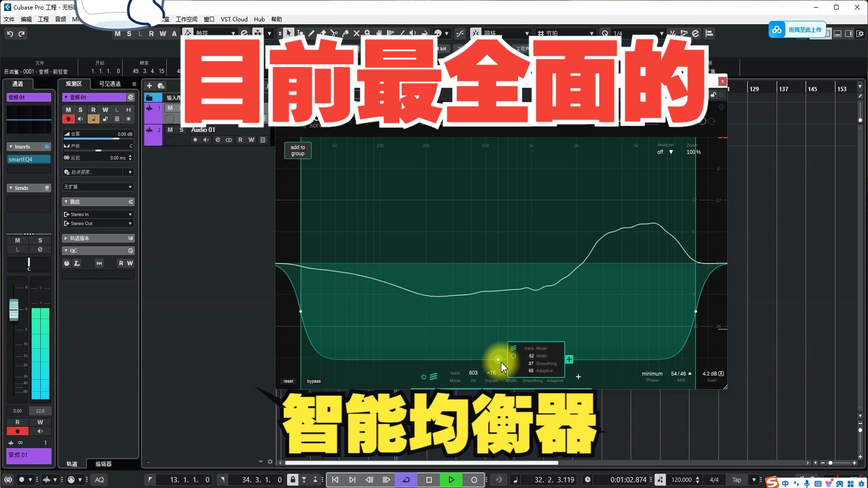Click the channel volume fader handle
The width and height of the screenshot is (868, 488).
click(x=14, y=310)
